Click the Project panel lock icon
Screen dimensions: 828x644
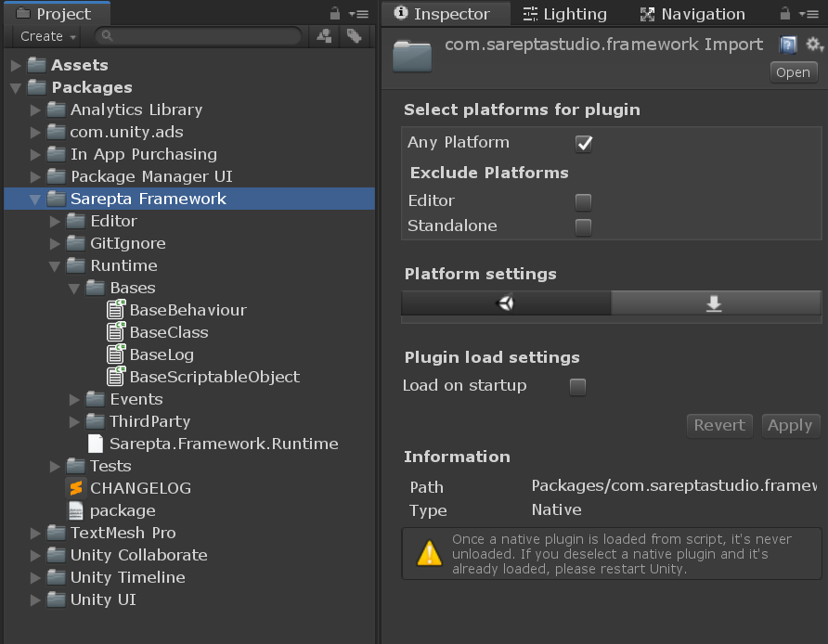point(335,14)
